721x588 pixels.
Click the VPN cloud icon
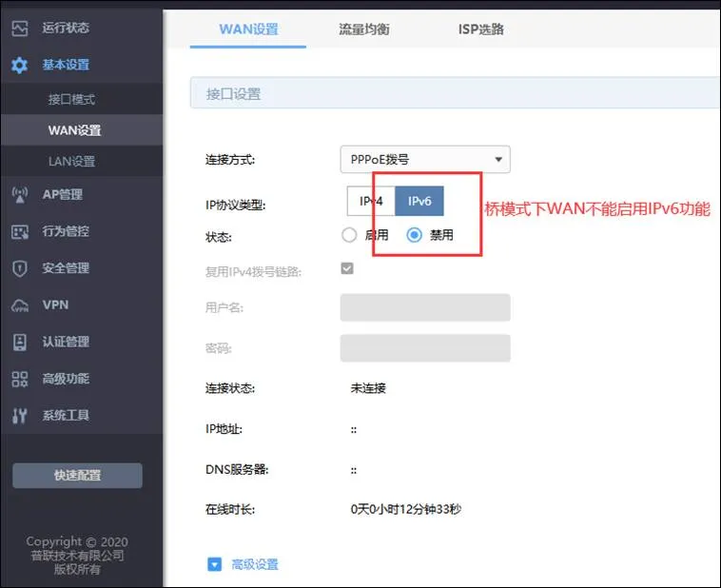[x=20, y=305]
